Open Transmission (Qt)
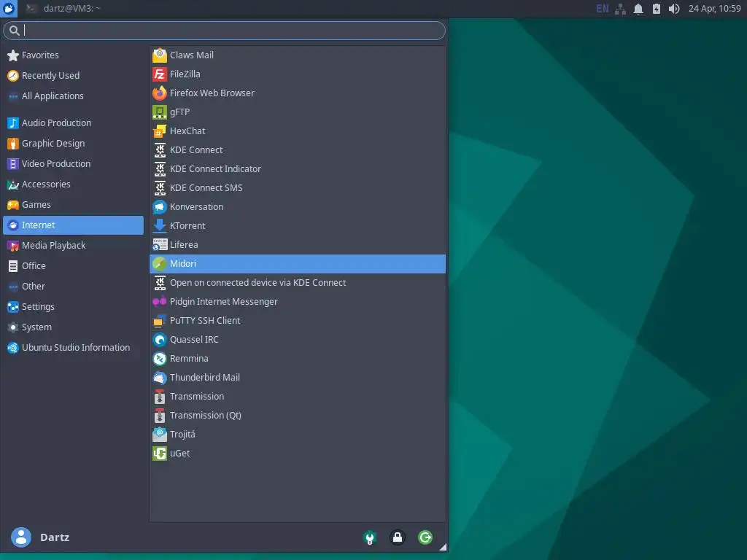Screen dimensions: 747x560 pyautogui.click(x=298, y=416)
